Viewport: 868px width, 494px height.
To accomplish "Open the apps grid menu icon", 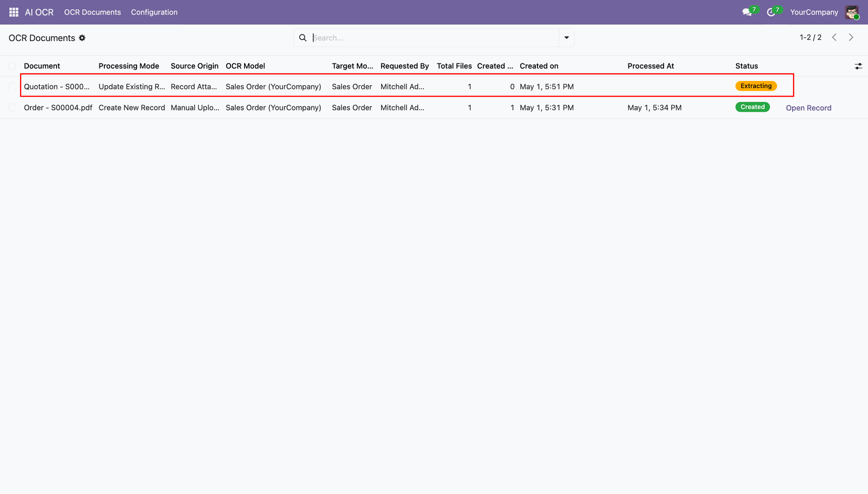I will [x=14, y=12].
